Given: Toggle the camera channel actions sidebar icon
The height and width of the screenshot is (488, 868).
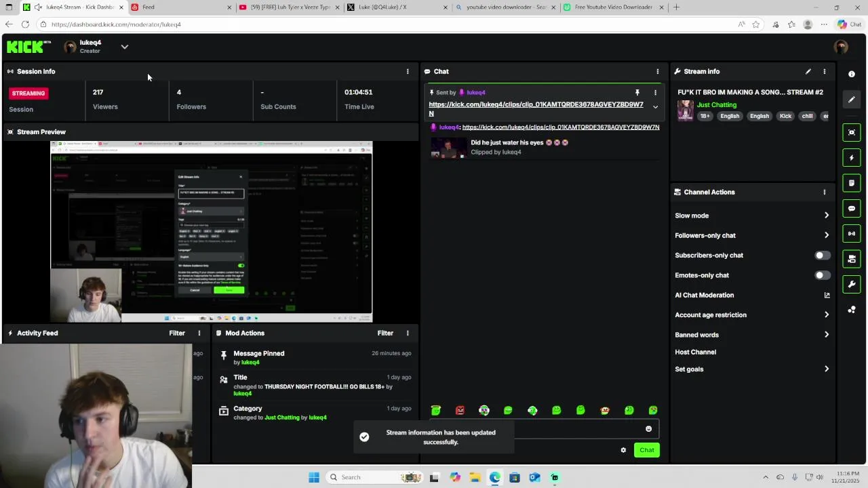Looking at the screenshot, I should [852, 259].
